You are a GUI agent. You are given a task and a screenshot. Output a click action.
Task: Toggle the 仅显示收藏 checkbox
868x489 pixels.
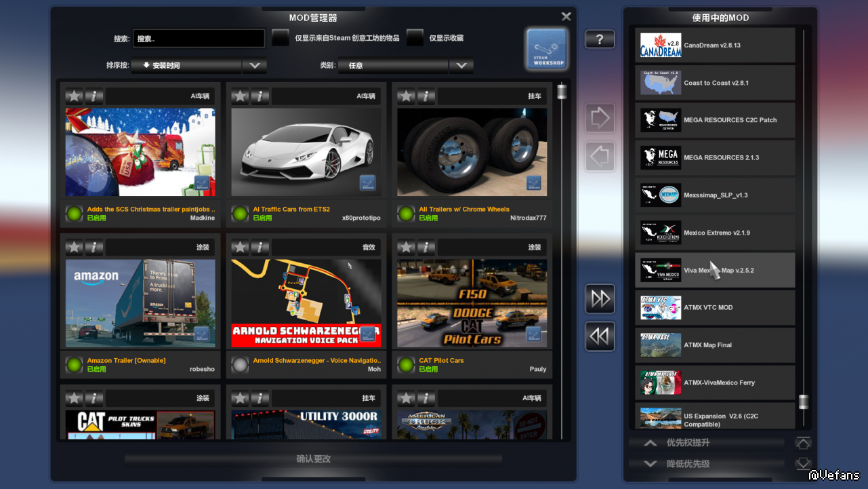coord(415,38)
